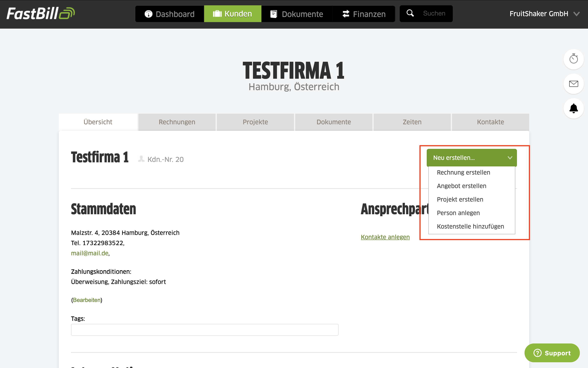Image resolution: width=588 pixels, height=368 pixels.
Task: Switch to the Kontakte tab
Action: (x=490, y=122)
